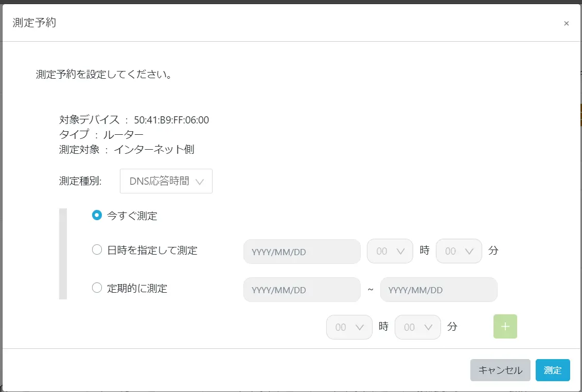582x392 pixels.
Task: Click the タイプ : ルーター text
Action: pyautogui.click(x=101, y=134)
